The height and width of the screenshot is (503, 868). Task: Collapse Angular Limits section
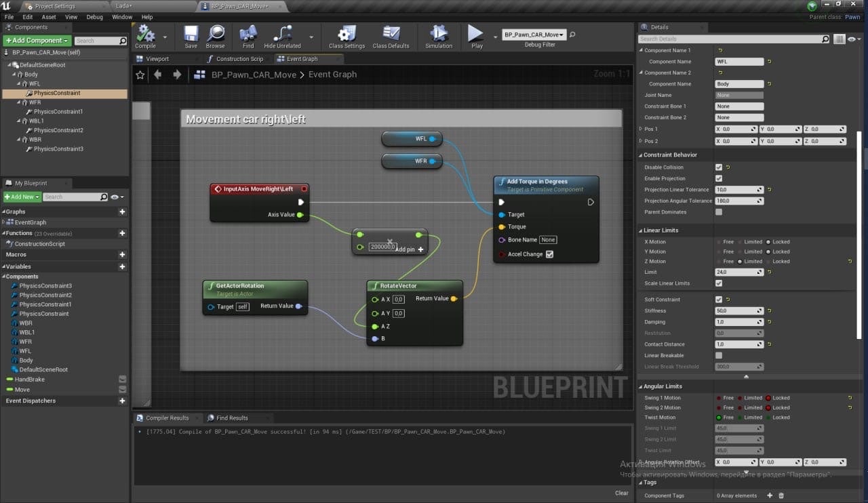pyautogui.click(x=640, y=386)
